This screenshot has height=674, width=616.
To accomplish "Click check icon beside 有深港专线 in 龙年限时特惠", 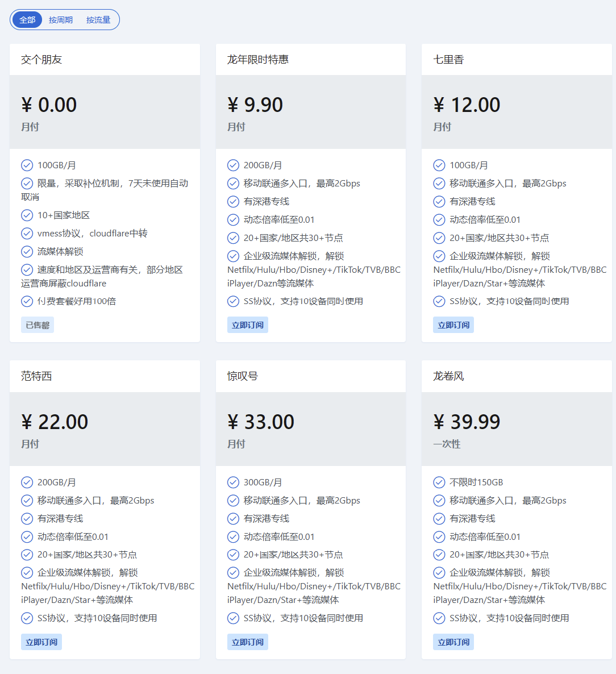I will tap(233, 202).
